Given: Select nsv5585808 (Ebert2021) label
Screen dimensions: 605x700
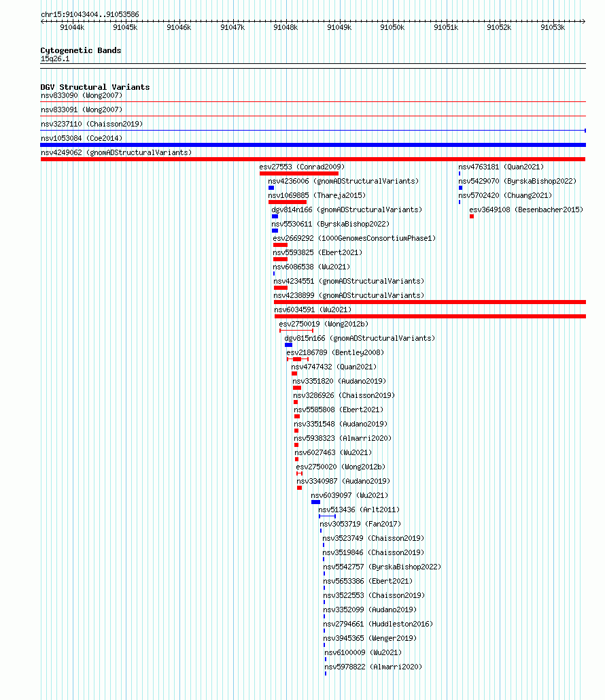Looking at the screenshot, I should point(339,410).
